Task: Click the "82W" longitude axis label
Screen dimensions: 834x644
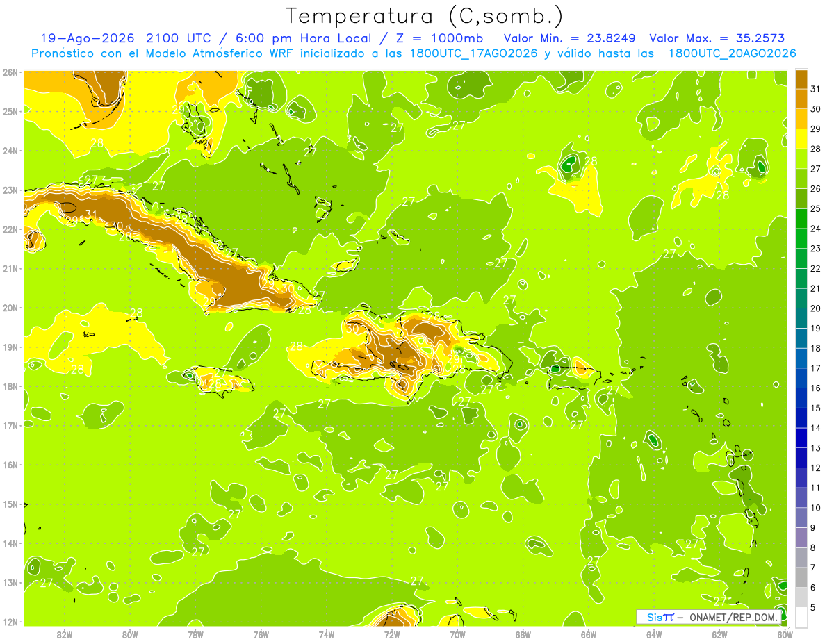Action: coord(64,634)
